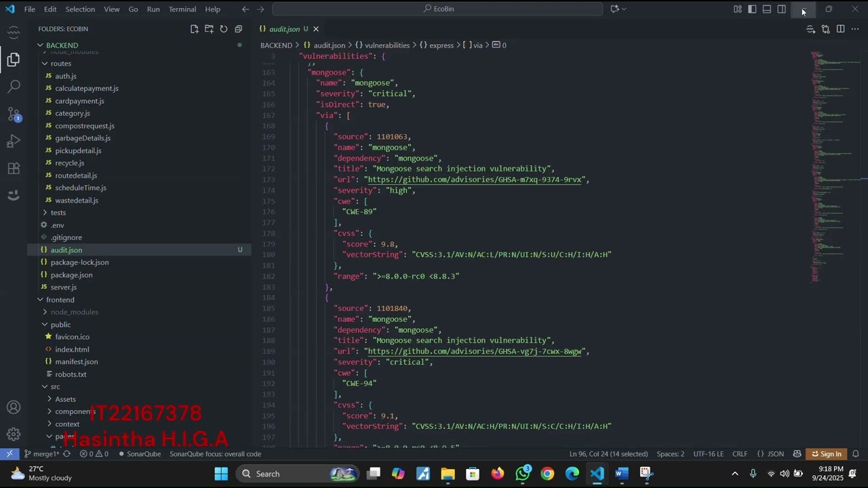Viewport: 868px width, 488px height.
Task: Click the Windows Start button
Action: pos(221,474)
